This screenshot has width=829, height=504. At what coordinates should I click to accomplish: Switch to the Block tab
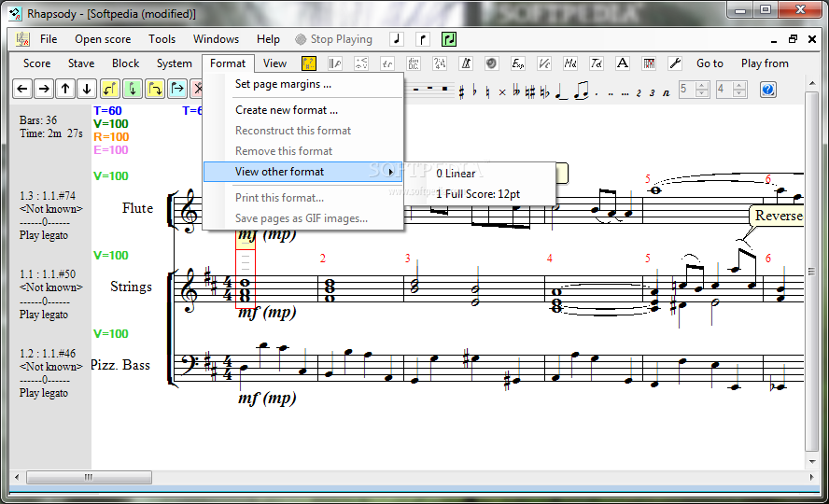point(125,63)
